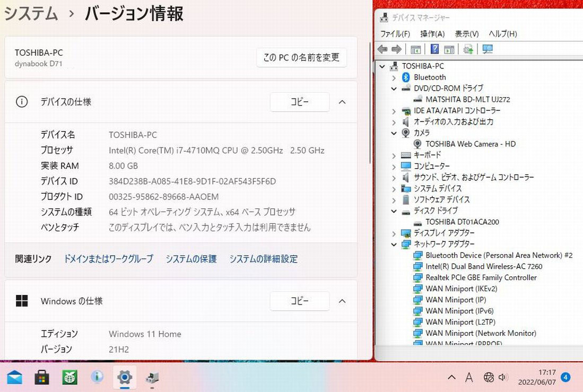Image resolution: width=583 pixels, height=392 pixels.
Task: Go back to システム breadcrumb
Action: pyautogui.click(x=31, y=14)
